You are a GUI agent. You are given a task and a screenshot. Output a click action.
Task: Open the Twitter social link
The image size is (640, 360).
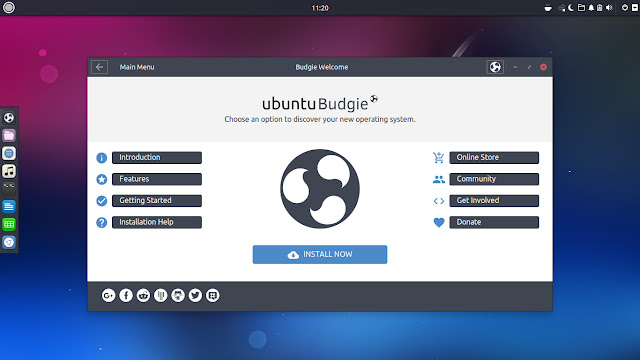click(195, 295)
